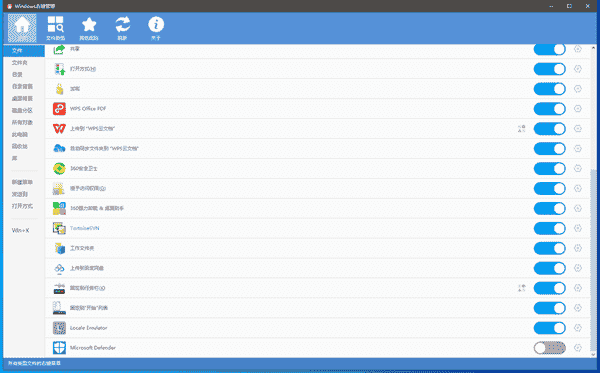Screen dimensions: 600x373
Task: Open the Home tab with house icon
Action: pos(22,28)
